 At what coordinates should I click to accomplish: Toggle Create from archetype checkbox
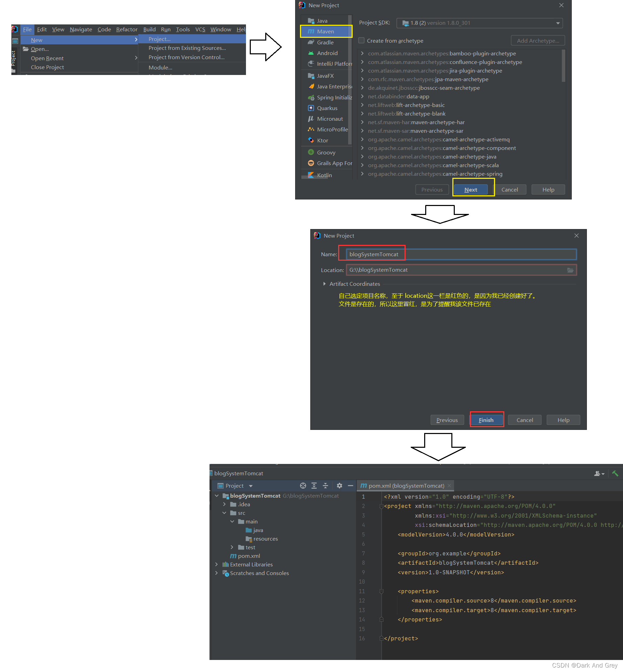362,41
